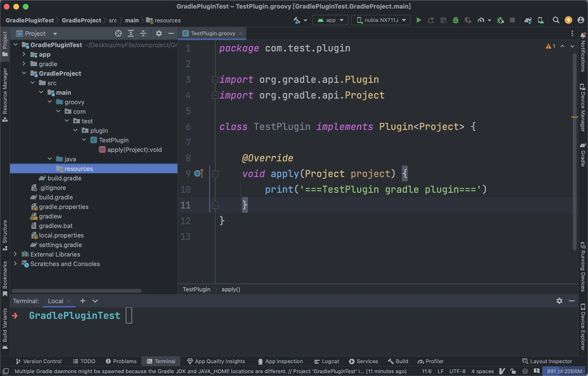Click the override gutter marker on line 9

pos(199,173)
